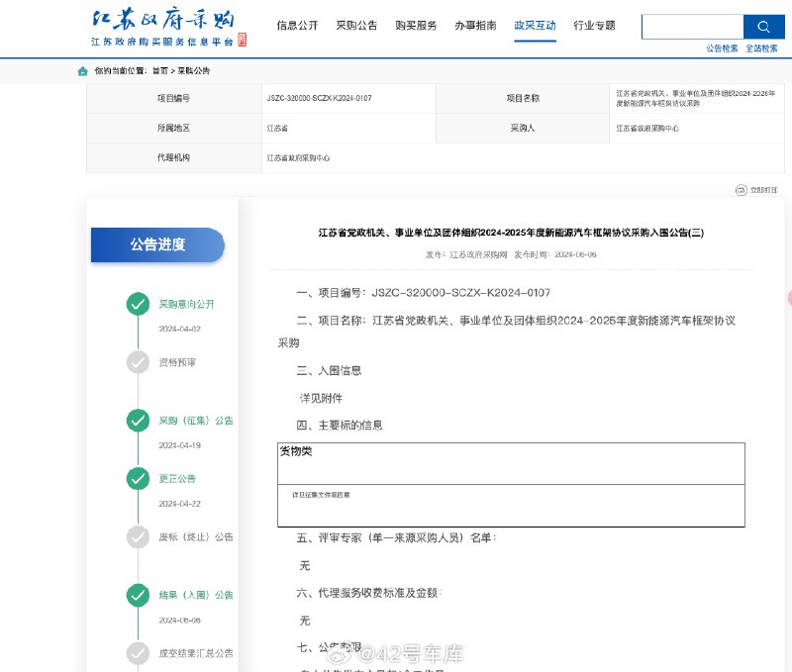Viewport: 792px width, 672px height.
Task: Open the 采购公告 menu
Action: coord(356,26)
